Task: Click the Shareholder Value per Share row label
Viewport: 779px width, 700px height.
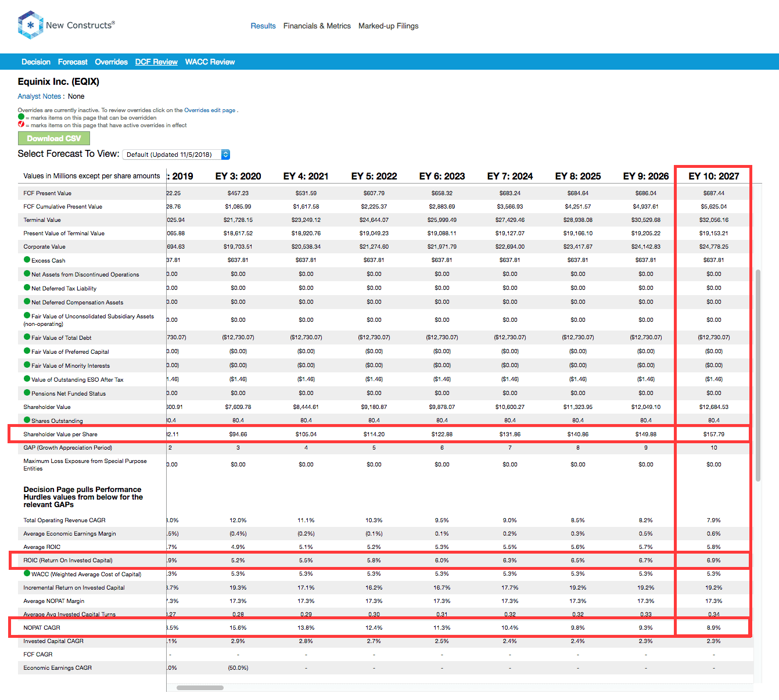Action: point(60,434)
